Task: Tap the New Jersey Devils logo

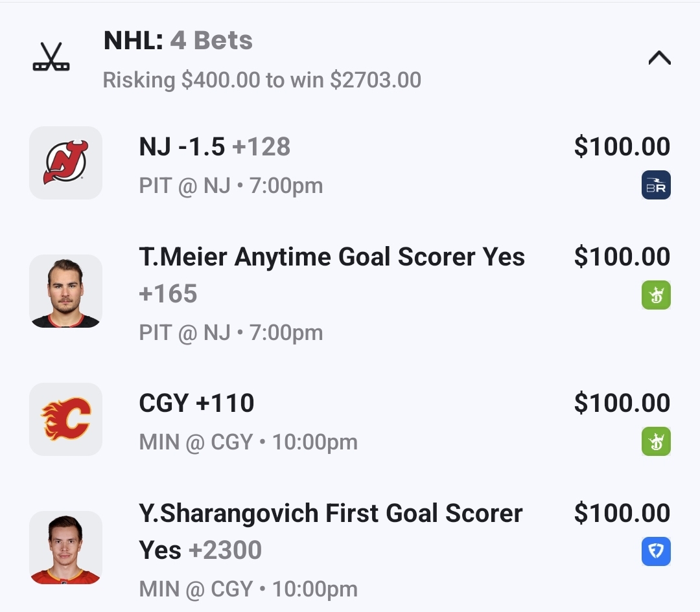Action: pos(65,163)
